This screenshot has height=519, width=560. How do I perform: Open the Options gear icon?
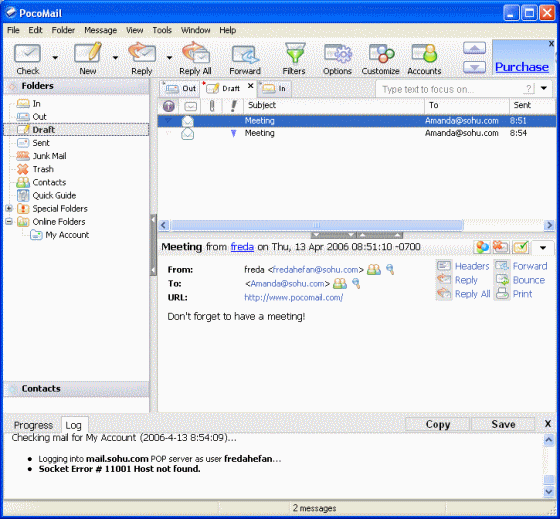(x=338, y=54)
